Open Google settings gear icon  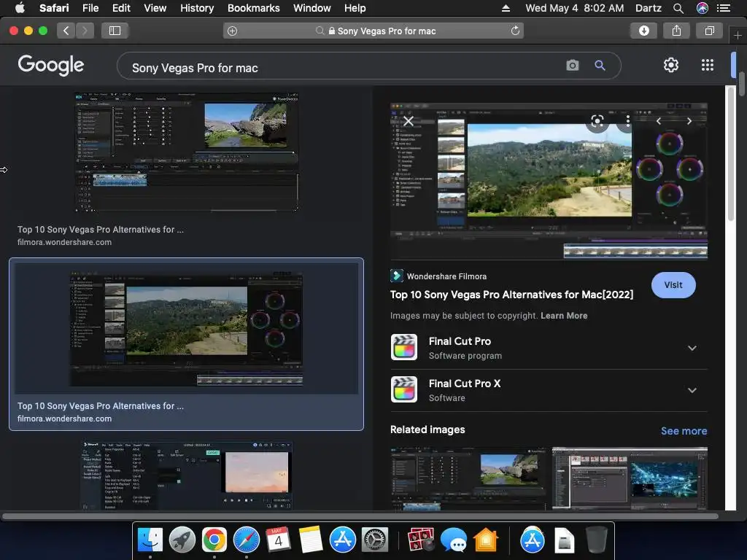click(x=671, y=65)
